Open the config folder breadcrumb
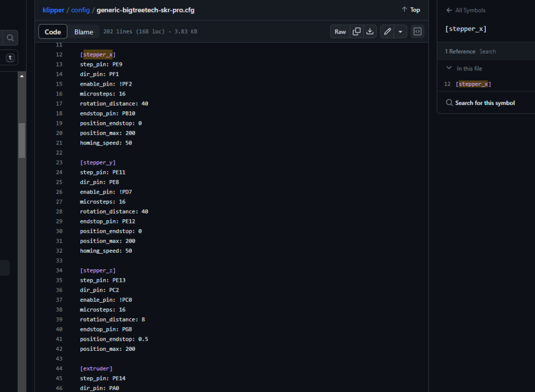Image resolution: width=535 pixels, height=392 pixels. click(x=80, y=10)
